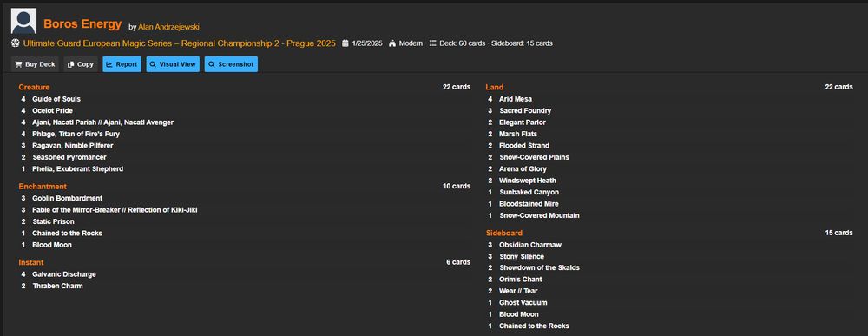Select Chained to the Rocks in Enchantment list
The width and height of the screenshot is (868, 336).
[67, 233]
